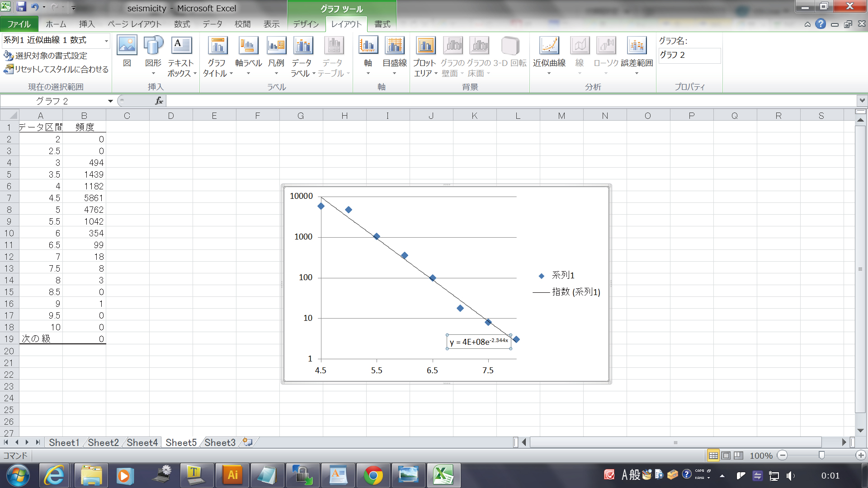Switch to the 数式 (Formulas) tab

point(182,24)
